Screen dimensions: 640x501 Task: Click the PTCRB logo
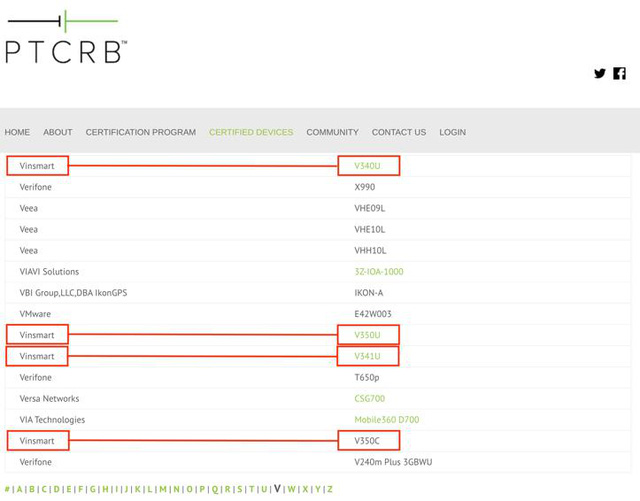tap(66, 38)
